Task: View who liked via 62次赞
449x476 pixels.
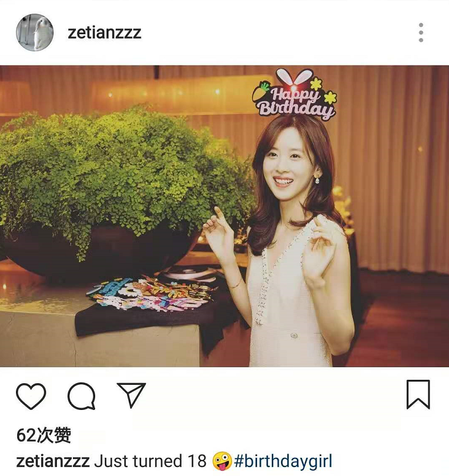Action: pos(44,436)
